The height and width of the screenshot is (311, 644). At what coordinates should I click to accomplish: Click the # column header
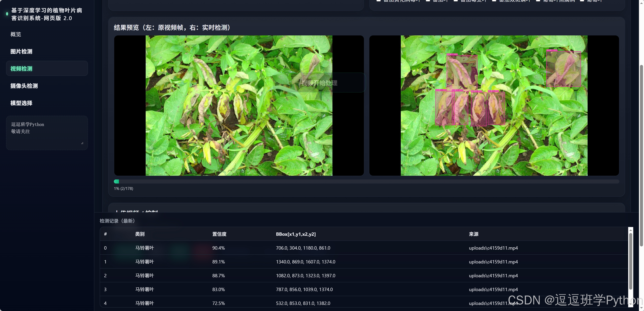pyautogui.click(x=105, y=234)
